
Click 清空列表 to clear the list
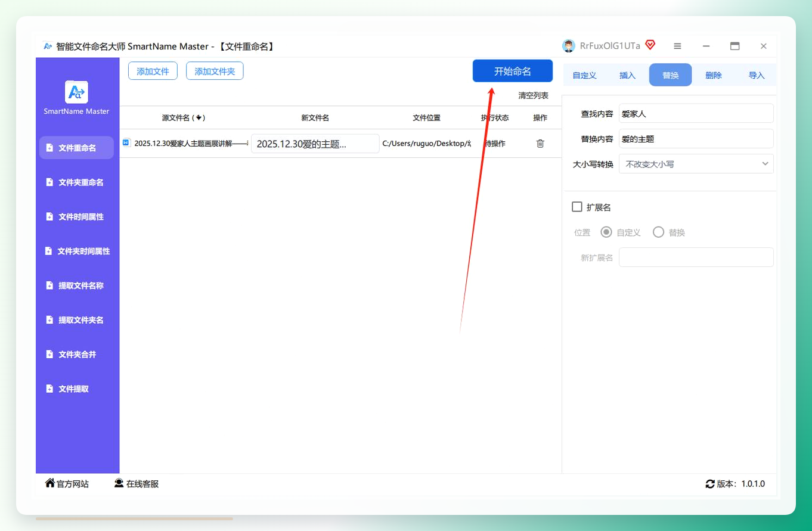tap(533, 95)
